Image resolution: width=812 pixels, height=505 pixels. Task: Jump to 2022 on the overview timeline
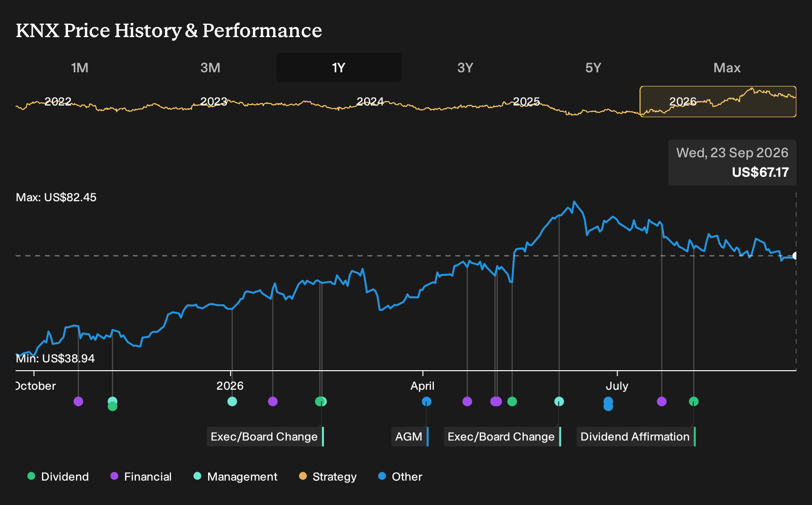click(58, 102)
